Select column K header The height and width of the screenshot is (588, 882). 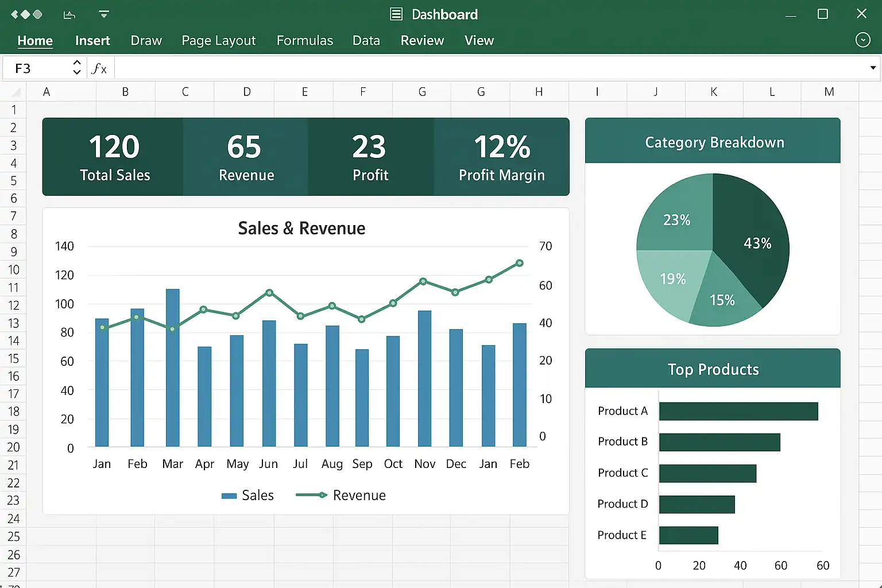pyautogui.click(x=713, y=92)
